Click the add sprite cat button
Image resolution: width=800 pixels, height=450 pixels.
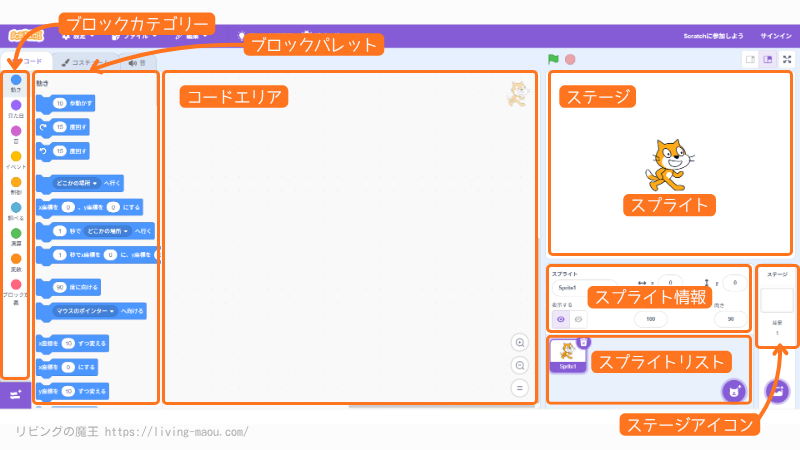coord(734,390)
